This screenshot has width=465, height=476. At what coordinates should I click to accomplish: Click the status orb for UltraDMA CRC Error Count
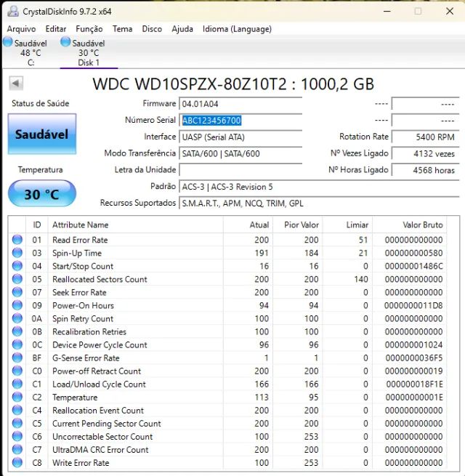pyautogui.click(x=17, y=449)
